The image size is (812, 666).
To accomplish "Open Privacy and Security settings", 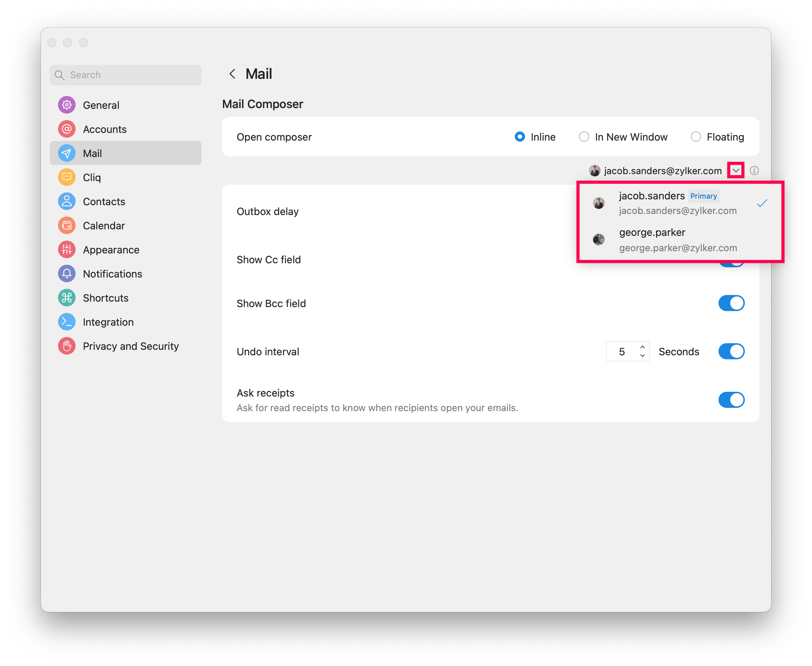I will (x=130, y=347).
